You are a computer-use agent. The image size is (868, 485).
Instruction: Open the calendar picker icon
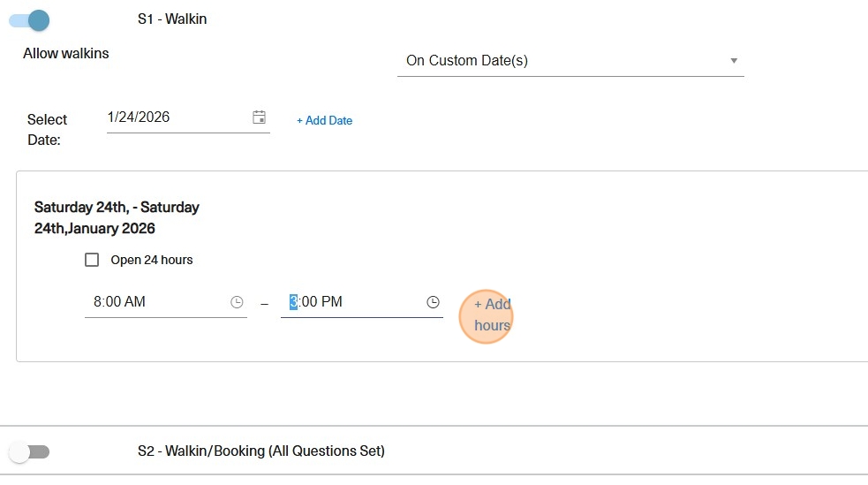point(259,117)
